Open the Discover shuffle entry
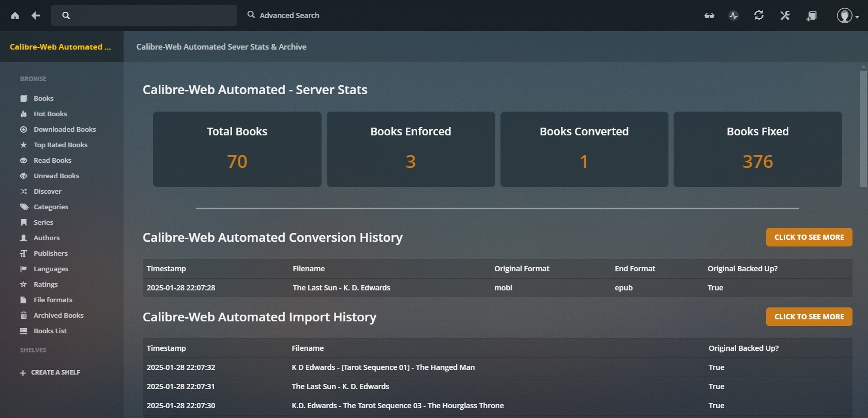868x418 pixels. coord(47,191)
